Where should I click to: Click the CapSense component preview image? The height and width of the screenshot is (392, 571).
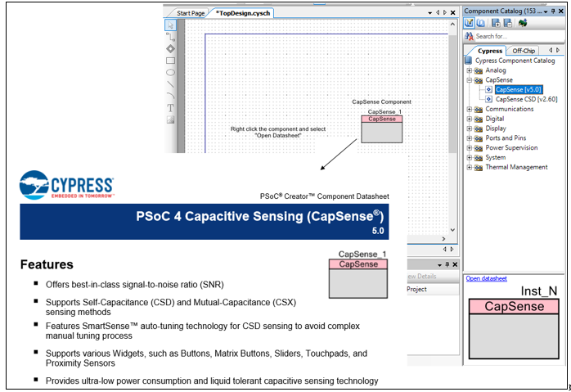click(x=514, y=329)
